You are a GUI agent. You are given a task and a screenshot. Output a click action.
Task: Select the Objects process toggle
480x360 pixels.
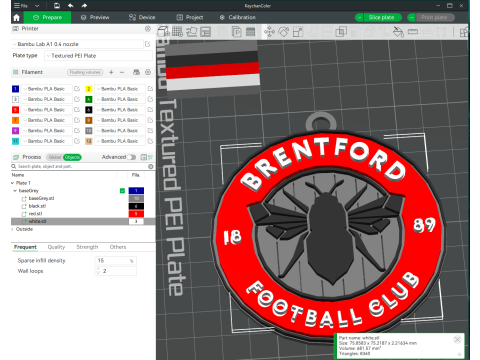[x=72, y=157]
